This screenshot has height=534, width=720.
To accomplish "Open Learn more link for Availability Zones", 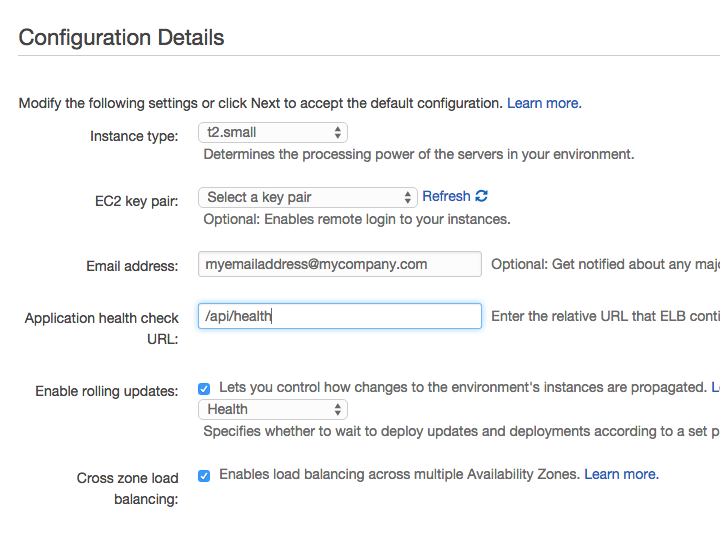I will click(621, 474).
